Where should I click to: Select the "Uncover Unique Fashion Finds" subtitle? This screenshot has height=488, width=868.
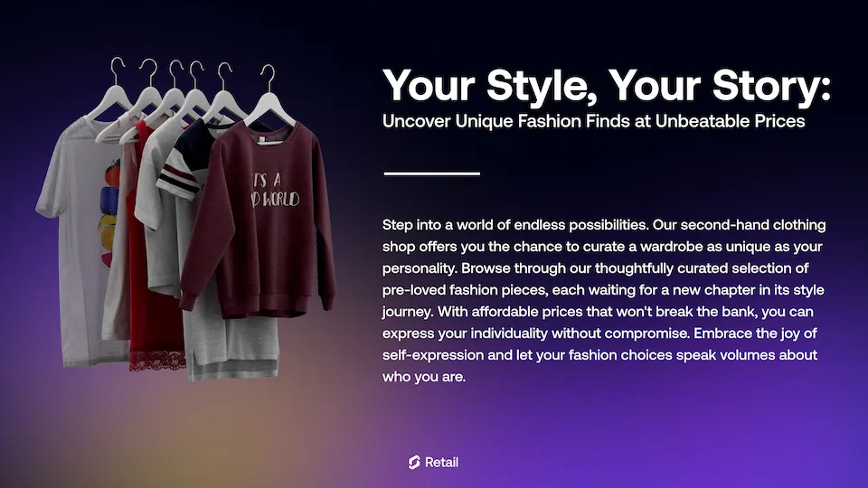point(593,120)
